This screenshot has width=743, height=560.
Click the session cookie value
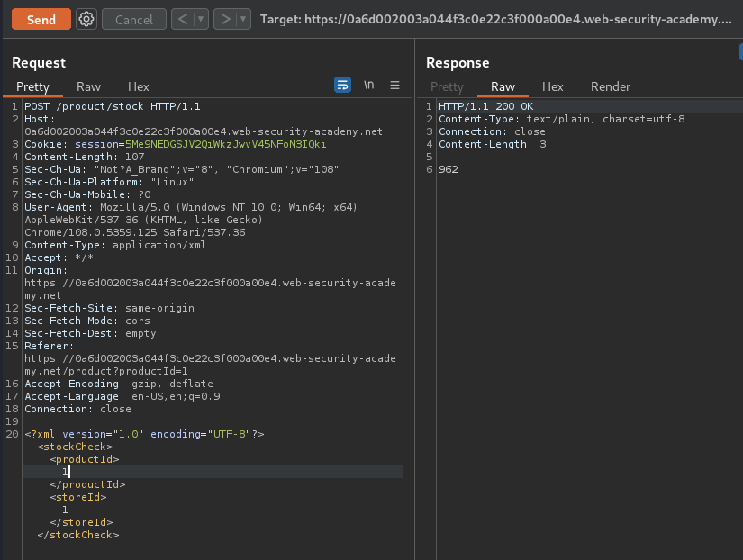(225, 144)
